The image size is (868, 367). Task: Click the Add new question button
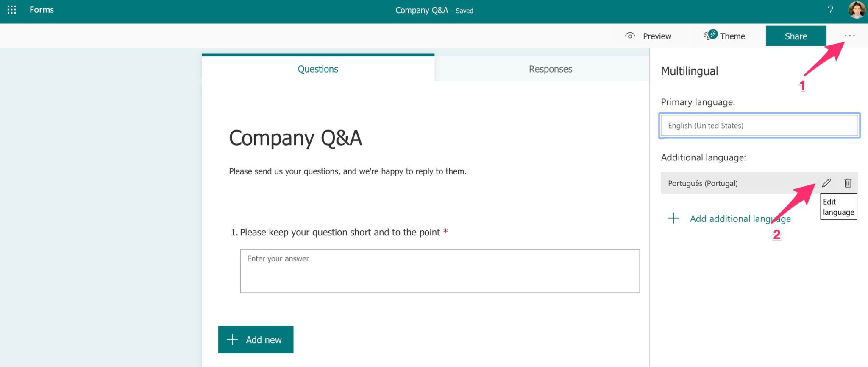click(256, 339)
